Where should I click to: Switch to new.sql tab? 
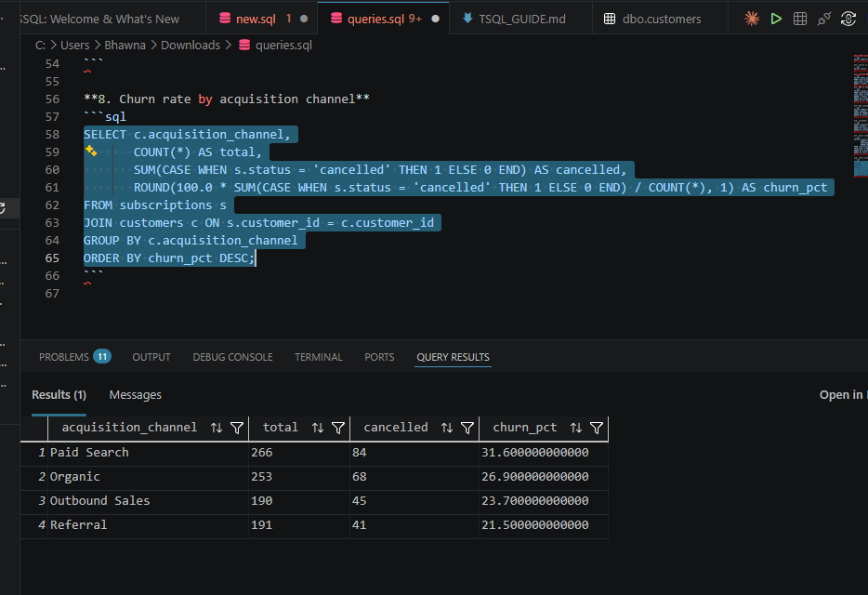coord(256,19)
